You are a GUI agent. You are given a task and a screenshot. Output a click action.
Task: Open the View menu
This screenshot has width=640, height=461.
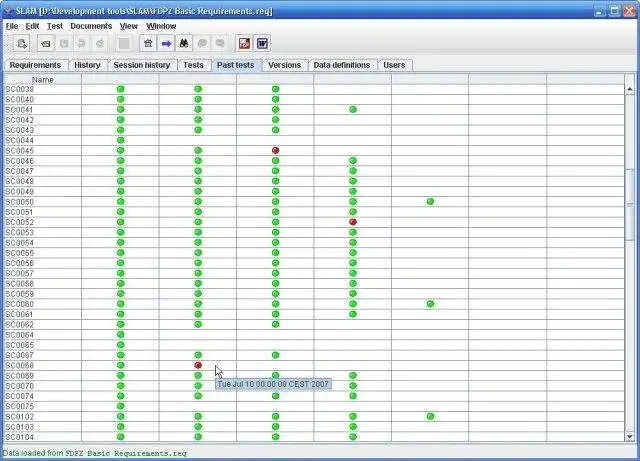(129, 26)
